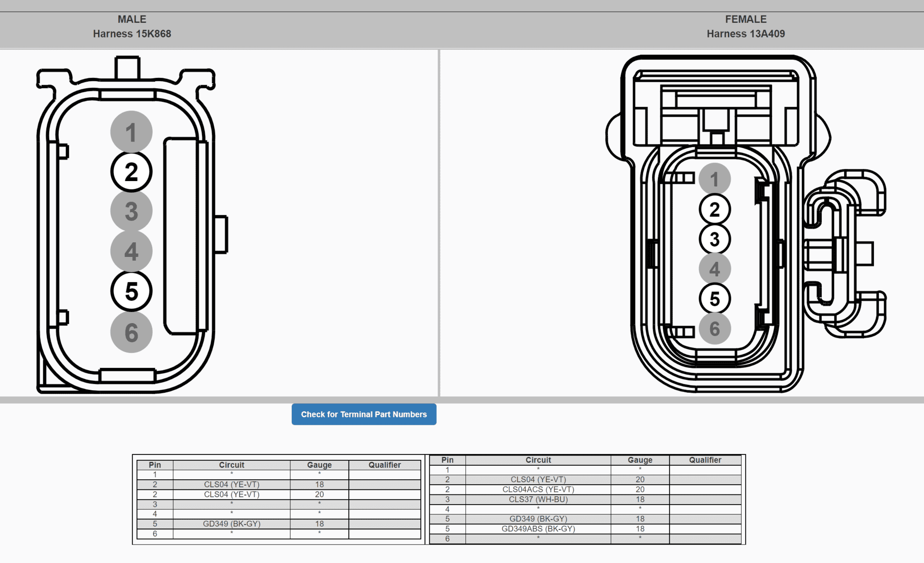The width and height of the screenshot is (924, 563).
Task: Click pin 3 on the male connector
Action: (131, 212)
